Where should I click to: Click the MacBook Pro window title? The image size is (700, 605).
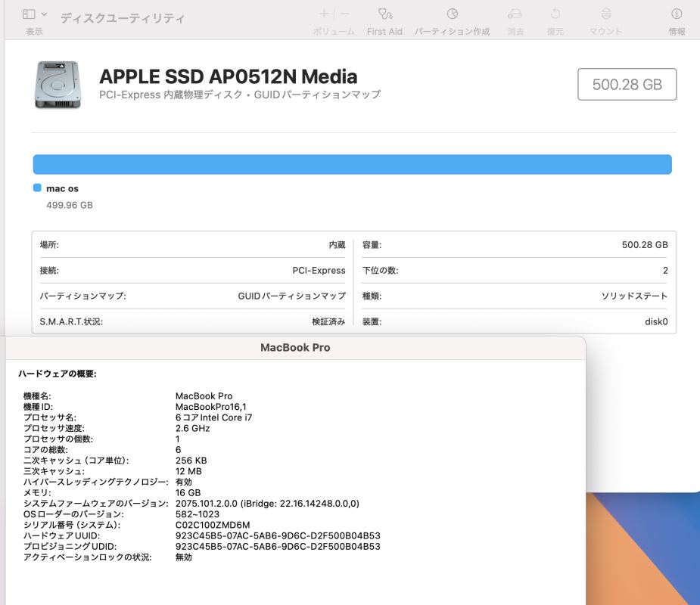pyautogui.click(x=295, y=348)
